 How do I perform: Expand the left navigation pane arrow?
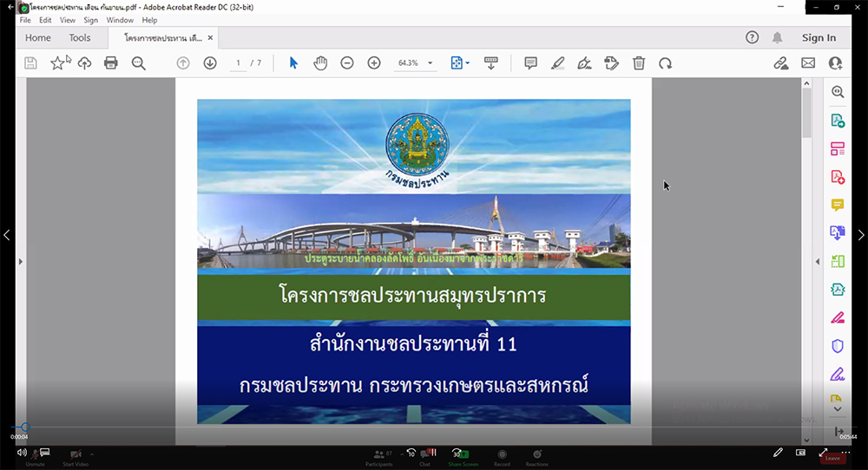click(x=21, y=262)
